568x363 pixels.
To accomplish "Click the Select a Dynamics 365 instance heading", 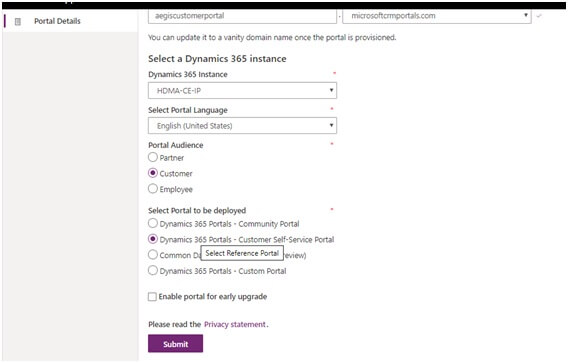I will coord(217,59).
